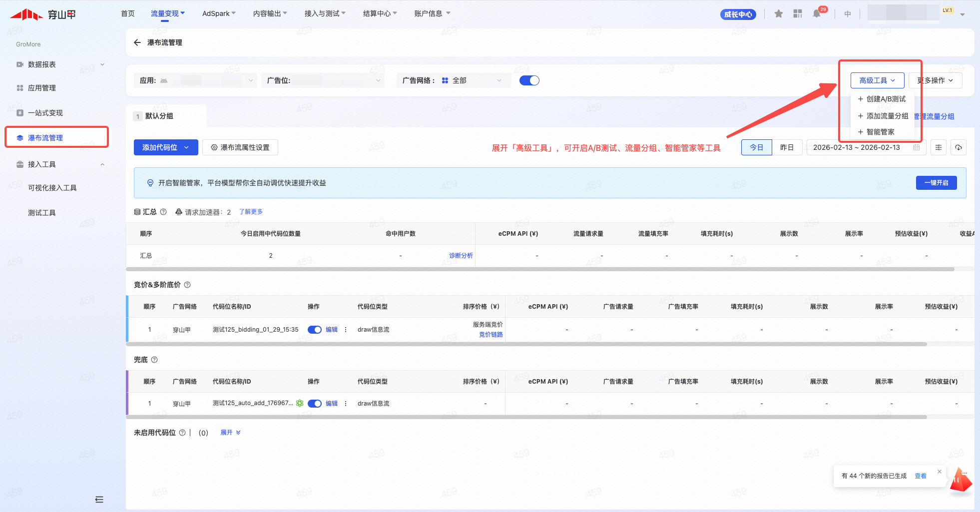
Task: Open the notification bell icon
Action: tap(817, 13)
